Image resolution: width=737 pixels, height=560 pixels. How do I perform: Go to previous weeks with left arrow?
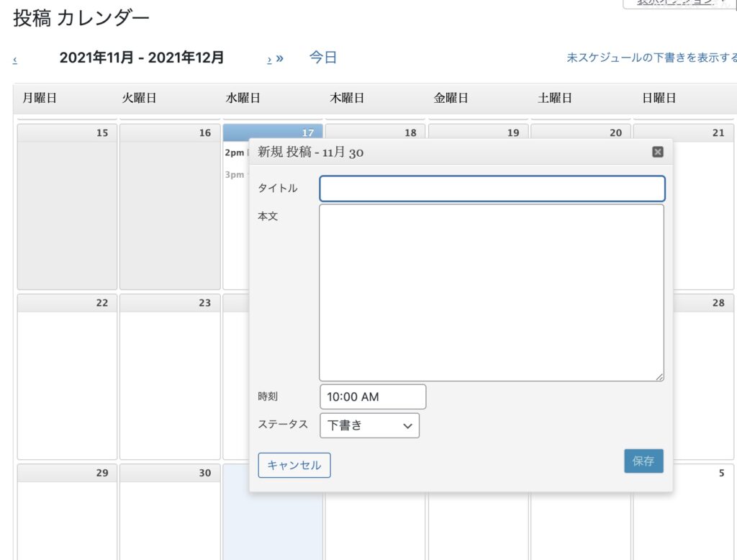click(x=15, y=59)
